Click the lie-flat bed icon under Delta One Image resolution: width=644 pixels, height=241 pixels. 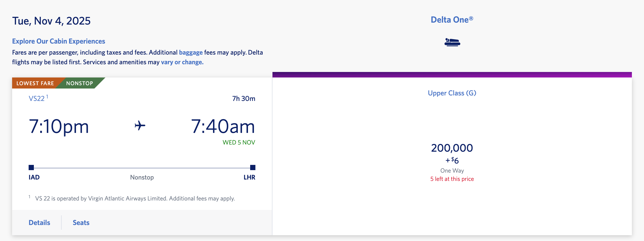(452, 42)
